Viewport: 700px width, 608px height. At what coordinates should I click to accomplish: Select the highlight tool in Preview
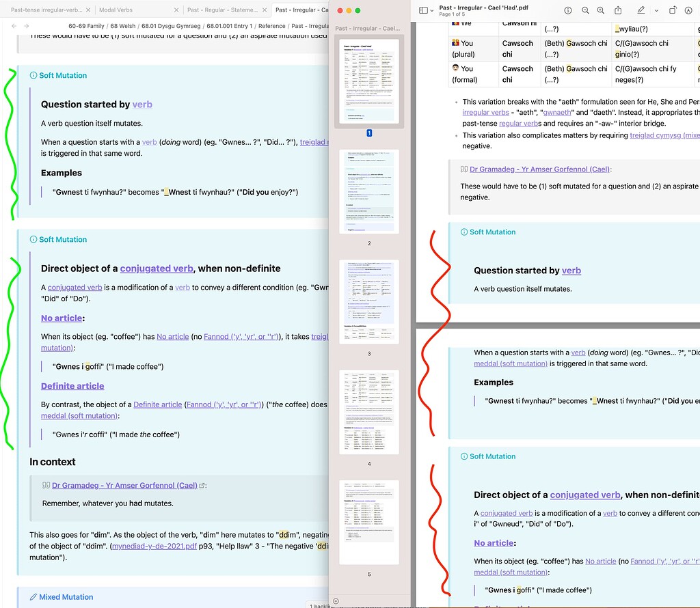[690, 11]
